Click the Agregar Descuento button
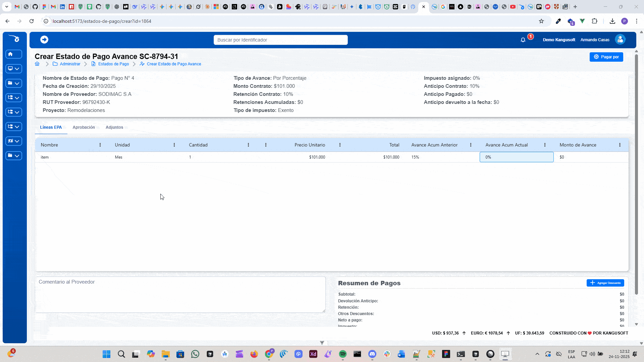This screenshot has height=362, width=644. 605,283
